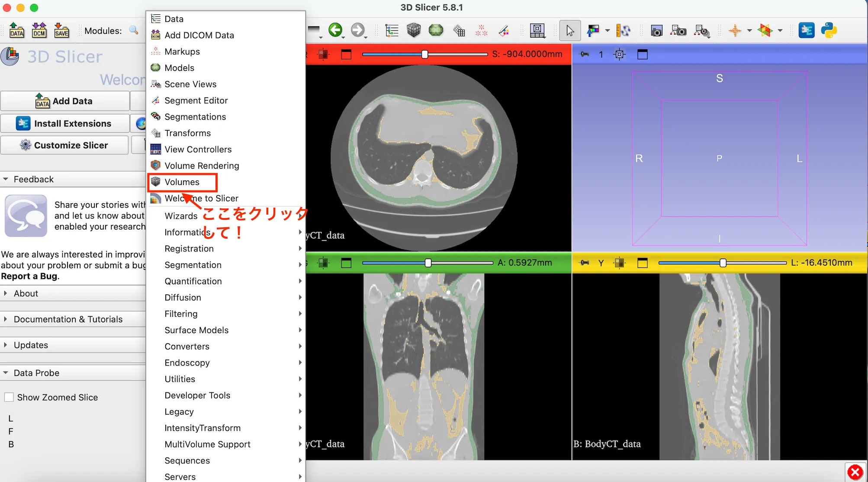Viewport: 868px width, 482px height.
Task: Select the mouse interaction arrow tool
Action: pyautogui.click(x=570, y=30)
